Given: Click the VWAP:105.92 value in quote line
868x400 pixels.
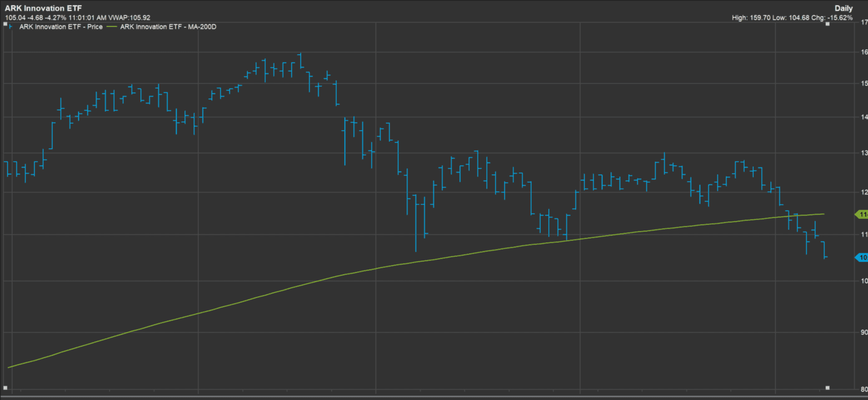Looking at the screenshot, I should [129, 18].
